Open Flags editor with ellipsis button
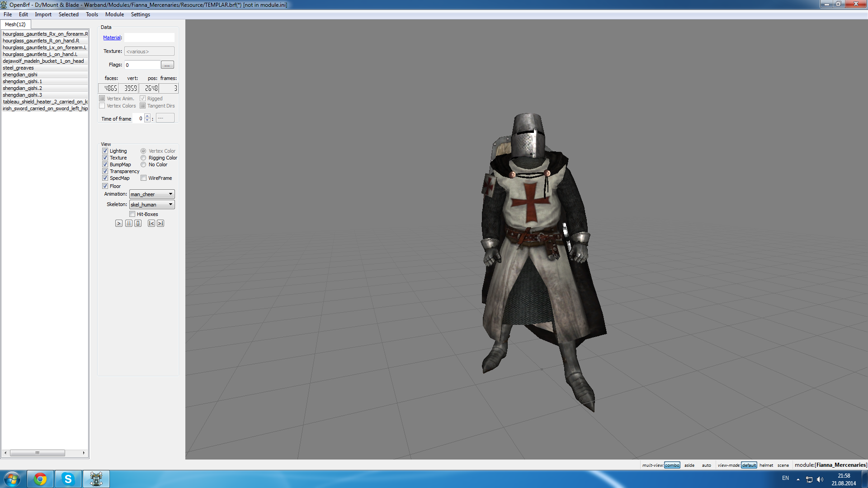868x488 pixels. point(167,65)
